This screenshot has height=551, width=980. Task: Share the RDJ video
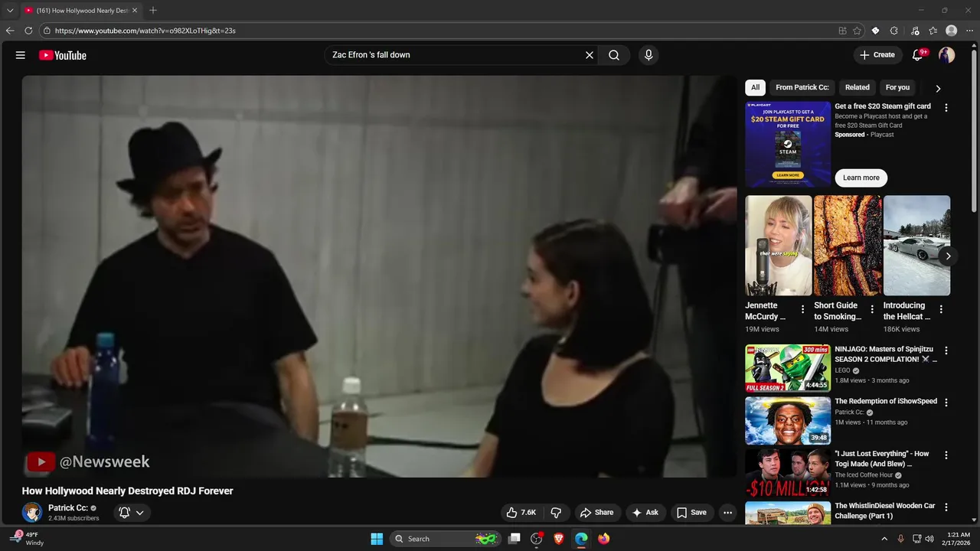pos(597,513)
